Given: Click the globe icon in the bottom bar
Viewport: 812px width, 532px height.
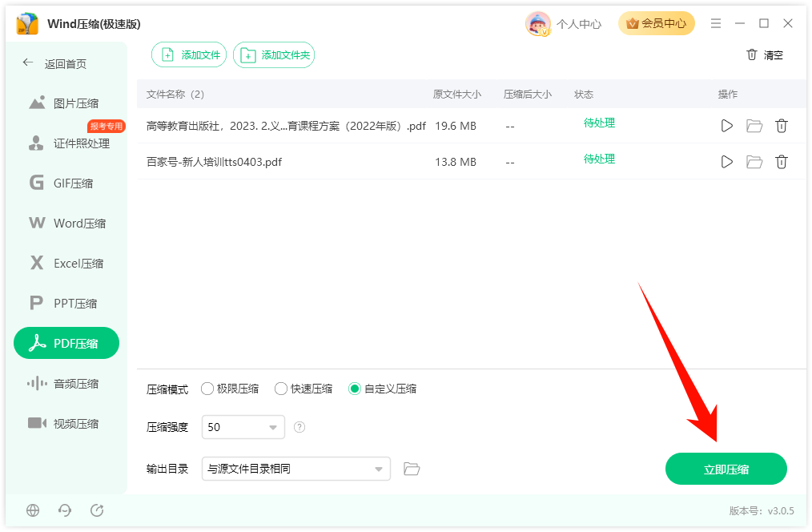Looking at the screenshot, I should [x=33, y=510].
